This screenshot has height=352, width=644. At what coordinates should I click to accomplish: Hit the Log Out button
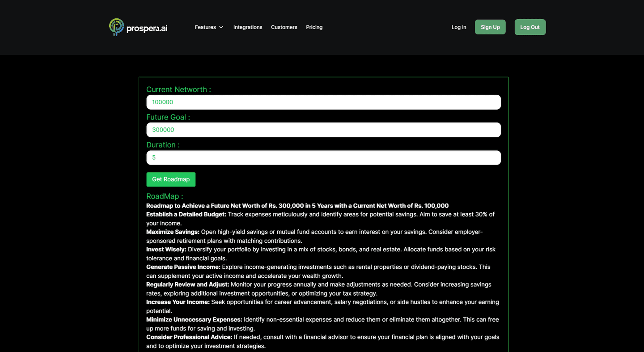(530, 27)
